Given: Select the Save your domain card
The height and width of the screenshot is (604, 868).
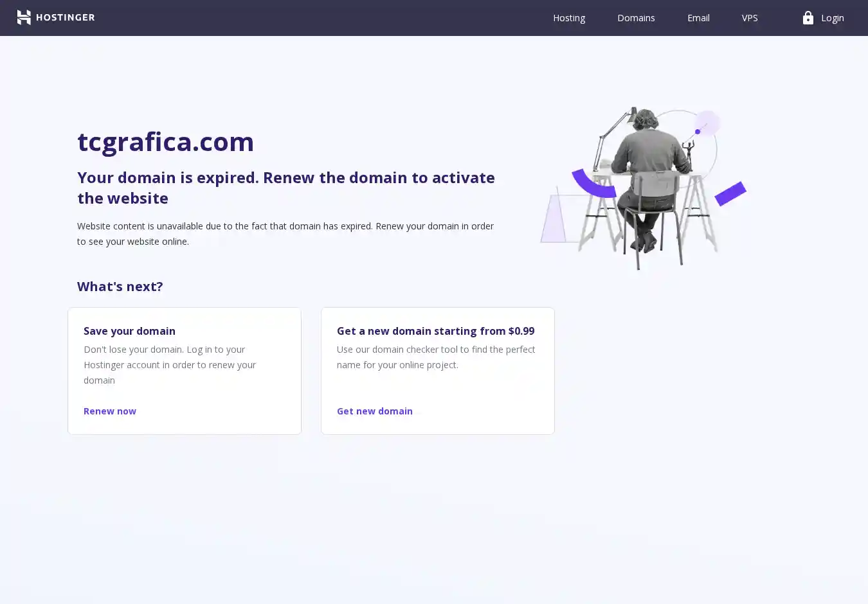Looking at the screenshot, I should click(185, 371).
